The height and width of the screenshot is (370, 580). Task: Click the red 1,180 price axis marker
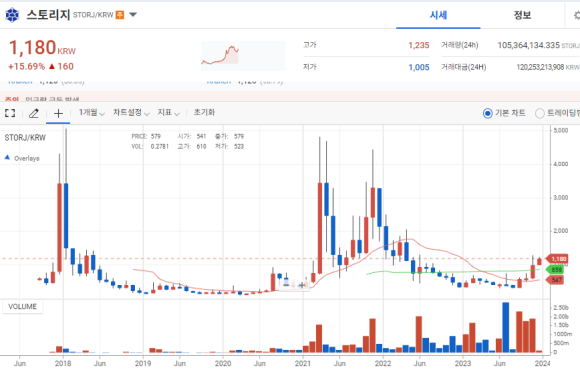tap(557, 259)
